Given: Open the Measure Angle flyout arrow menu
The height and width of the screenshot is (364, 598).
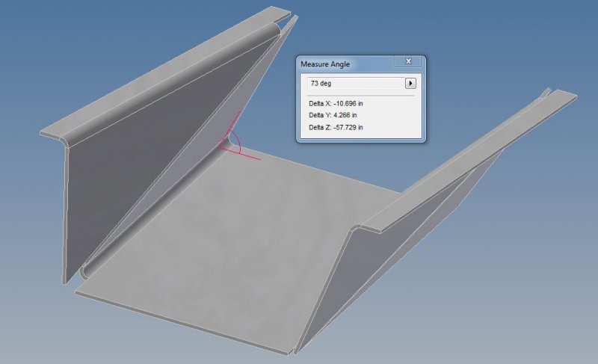Looking at the screenshot, I should pyautogui.click(x=410, y=83).
